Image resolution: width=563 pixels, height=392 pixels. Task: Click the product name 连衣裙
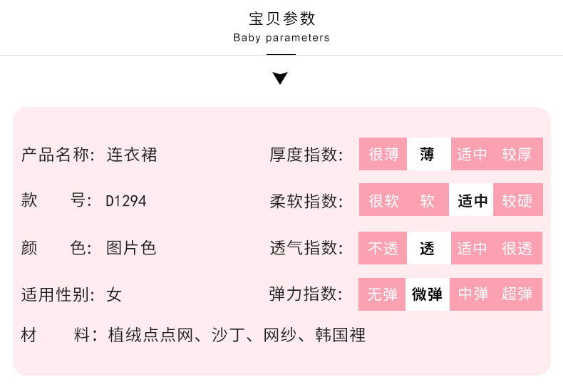132,154
